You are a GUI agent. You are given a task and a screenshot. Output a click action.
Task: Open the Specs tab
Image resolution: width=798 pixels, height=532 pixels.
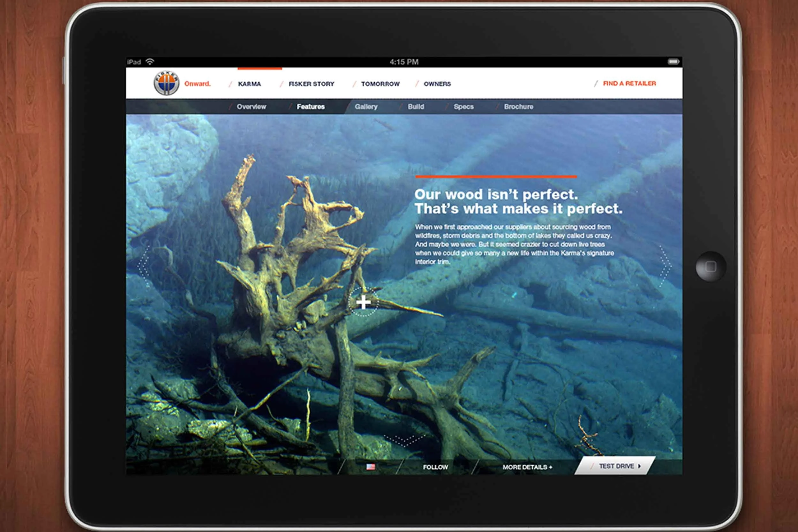tap(463, 107)
